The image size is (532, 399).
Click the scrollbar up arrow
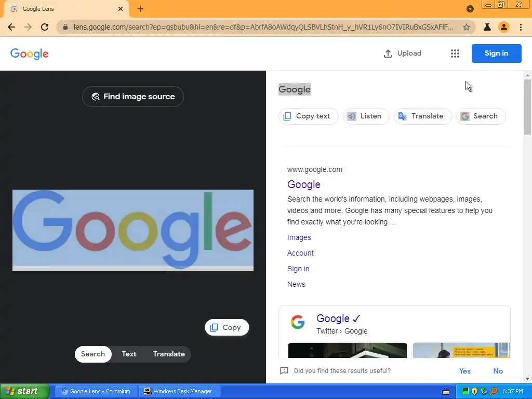point(527,75)
